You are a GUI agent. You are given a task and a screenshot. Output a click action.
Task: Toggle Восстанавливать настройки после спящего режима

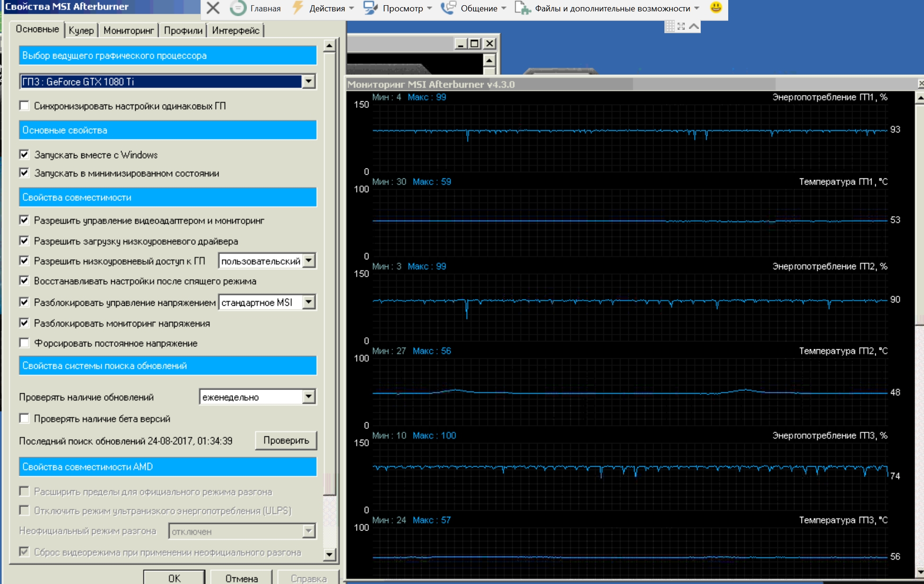coord(24,281)
